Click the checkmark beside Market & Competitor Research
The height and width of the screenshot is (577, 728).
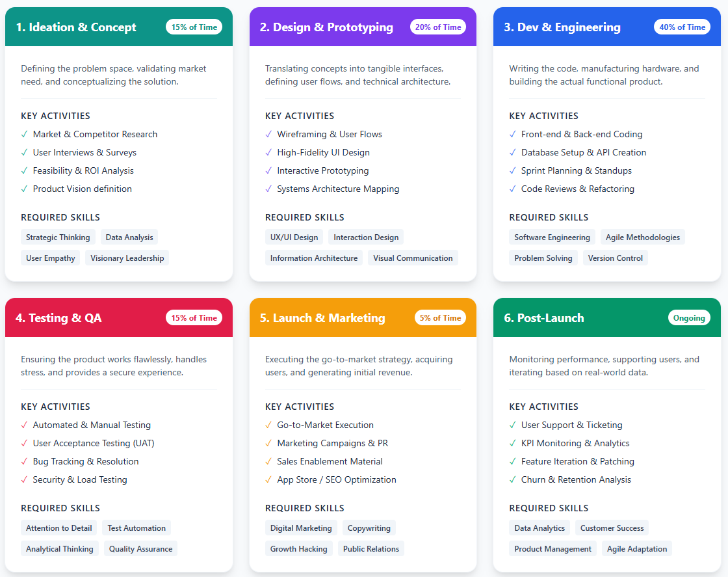pyautogui.click(x=24, y=134)
